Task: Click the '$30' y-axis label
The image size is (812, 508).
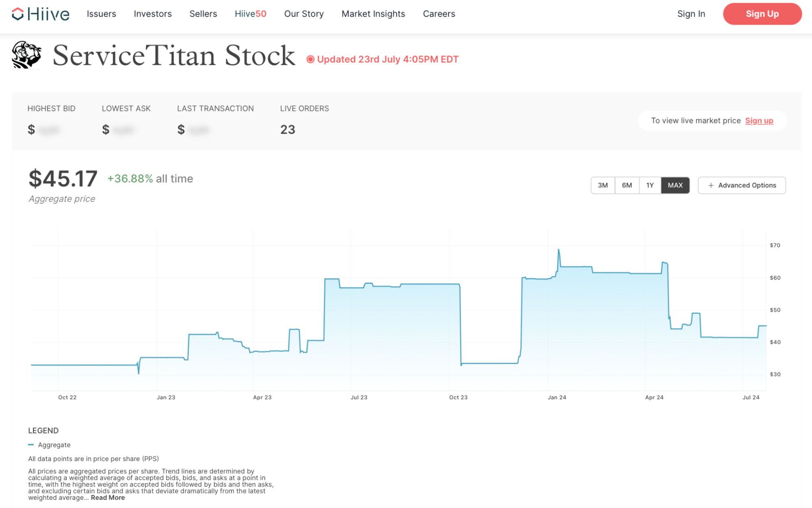Action: pyautogui.click(x=775, y=374)
